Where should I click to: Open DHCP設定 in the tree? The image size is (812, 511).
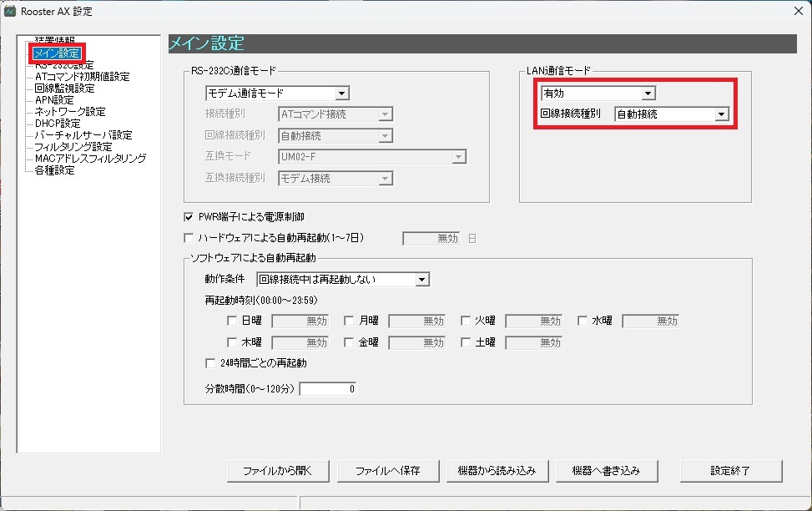pyautogui.click(x=57, y=124)
